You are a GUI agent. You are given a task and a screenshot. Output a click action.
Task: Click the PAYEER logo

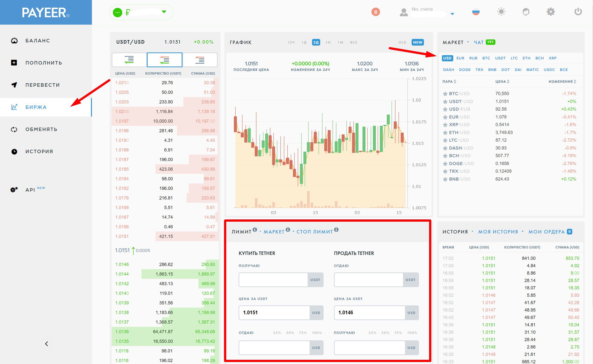pos(46,13)
